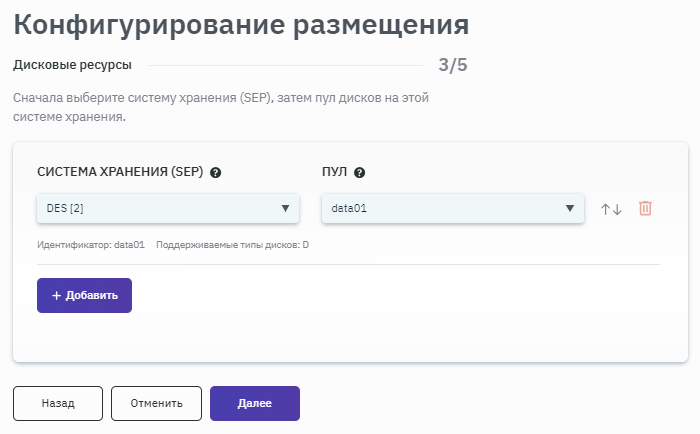
Task: Cancel the wizard with Отменить
Action: click(156, 404)
